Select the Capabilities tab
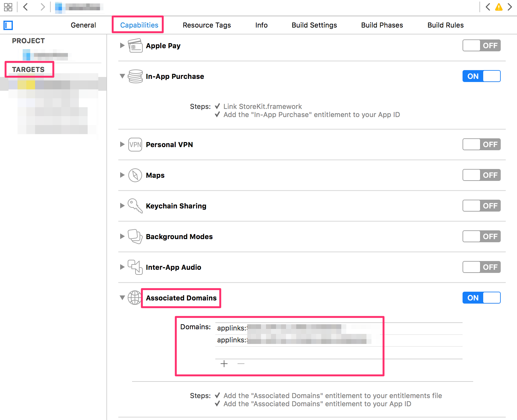Viewport: 517px width, 420px height. [x=139, y=25]
